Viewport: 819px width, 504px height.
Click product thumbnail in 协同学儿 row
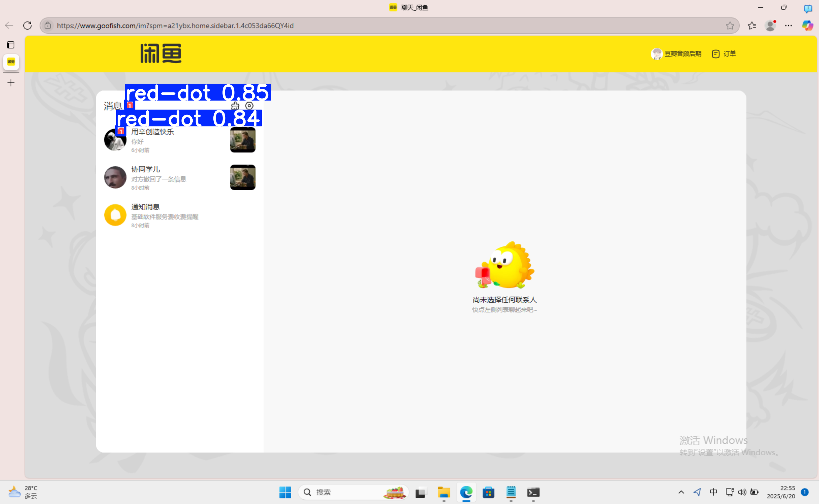243,177
